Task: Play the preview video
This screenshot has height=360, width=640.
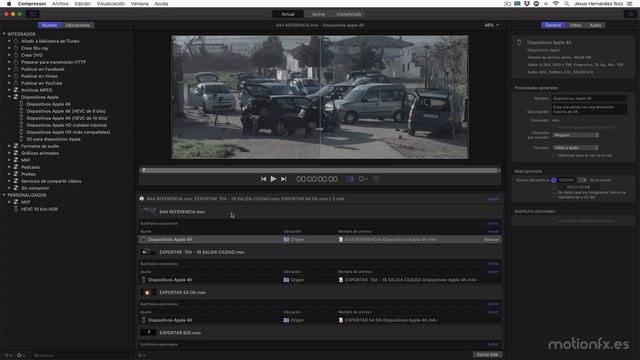Action: pyautogui.click(x=273, y=179)
